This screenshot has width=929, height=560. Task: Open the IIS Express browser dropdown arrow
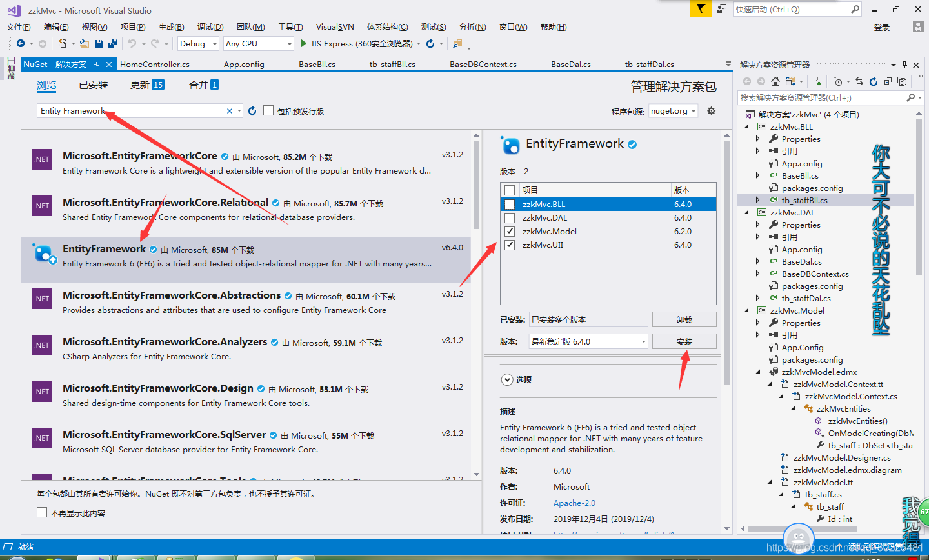pyautogui.click(x=419, y=43)
